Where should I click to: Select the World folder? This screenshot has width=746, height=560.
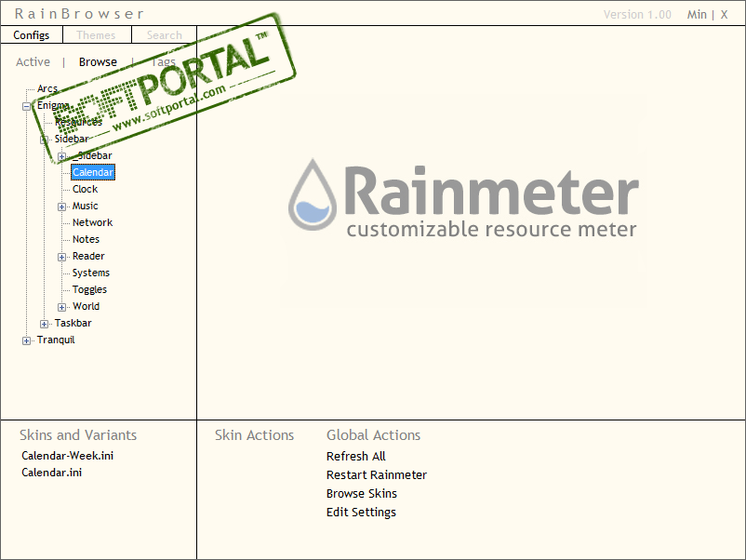[x=87, y=306]
